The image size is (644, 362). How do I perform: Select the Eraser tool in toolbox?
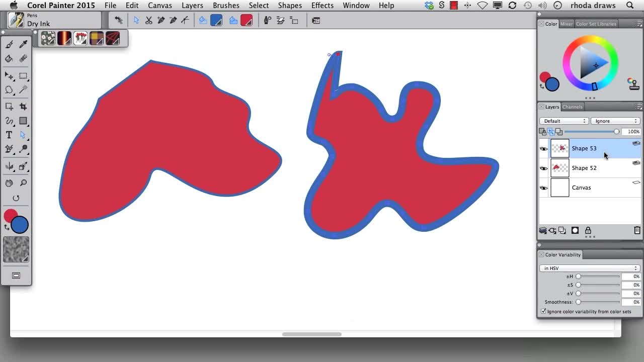pos(23,59)
